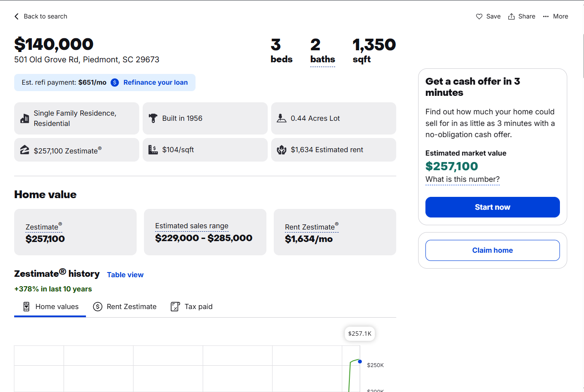This screenshot has width=584, height=392.
Task: Click the ruler price icon beside $104/sqft
Action: pos(153,150)
